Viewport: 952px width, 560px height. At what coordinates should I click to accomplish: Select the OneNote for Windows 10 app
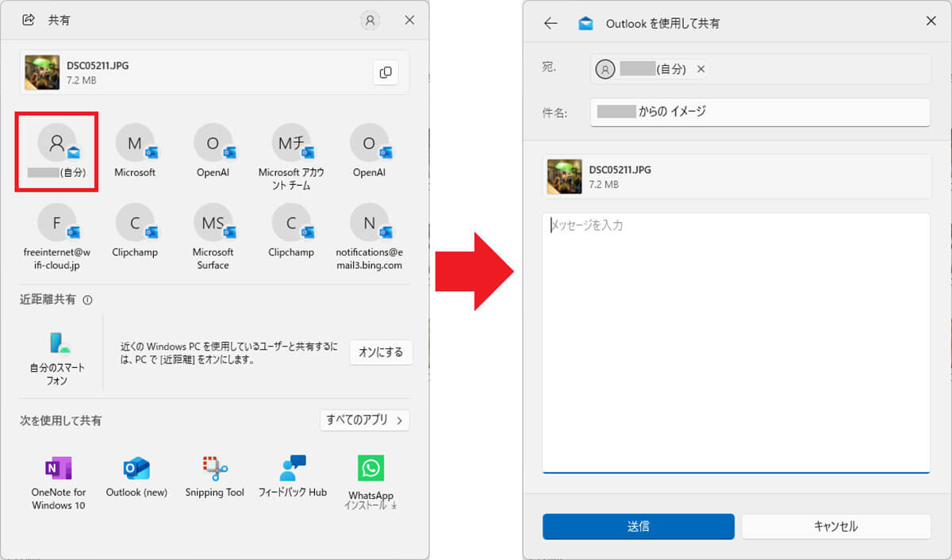click(x=58, y=481)
